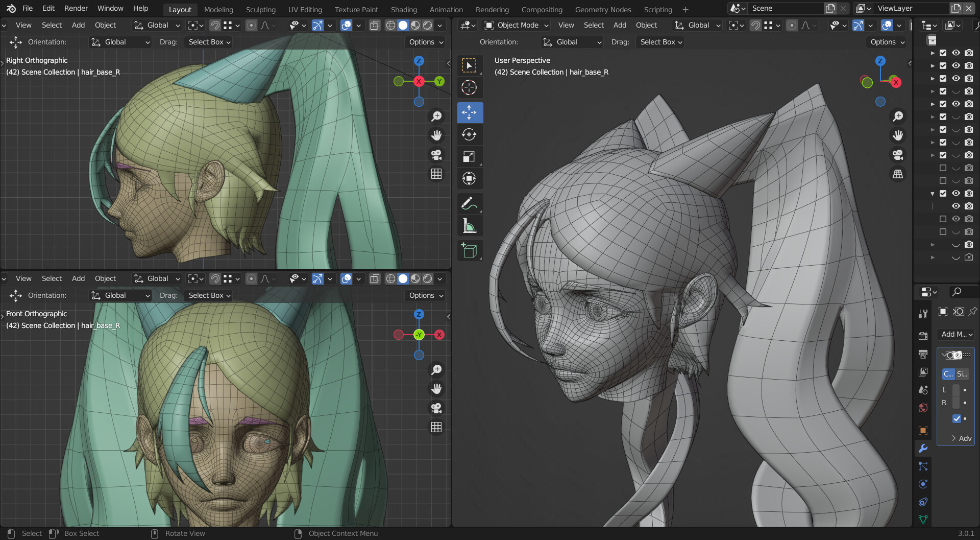
Task: Uncheck the first outliner collection checkbox
Action: [x=943, y=53]
